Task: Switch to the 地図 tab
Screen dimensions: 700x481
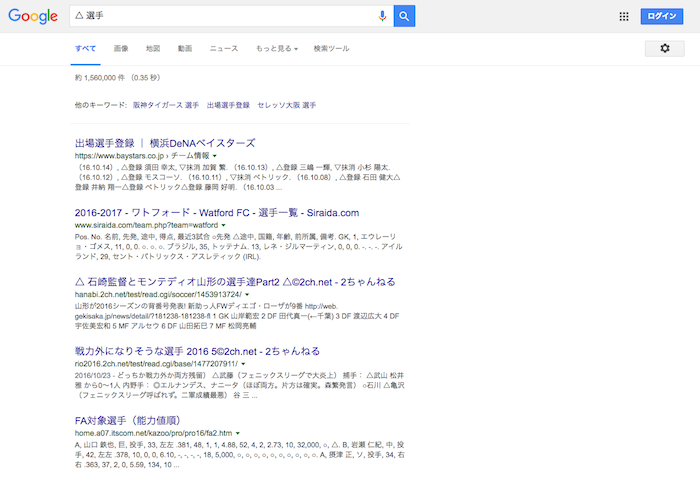Action: click(x=152, y=48)
